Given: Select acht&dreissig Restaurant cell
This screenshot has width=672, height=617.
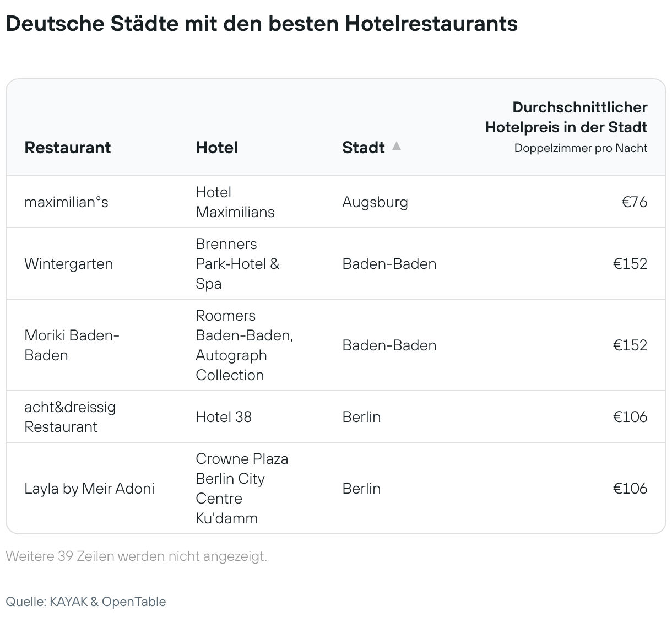Looking at the screenshot, I should [70, 417].
